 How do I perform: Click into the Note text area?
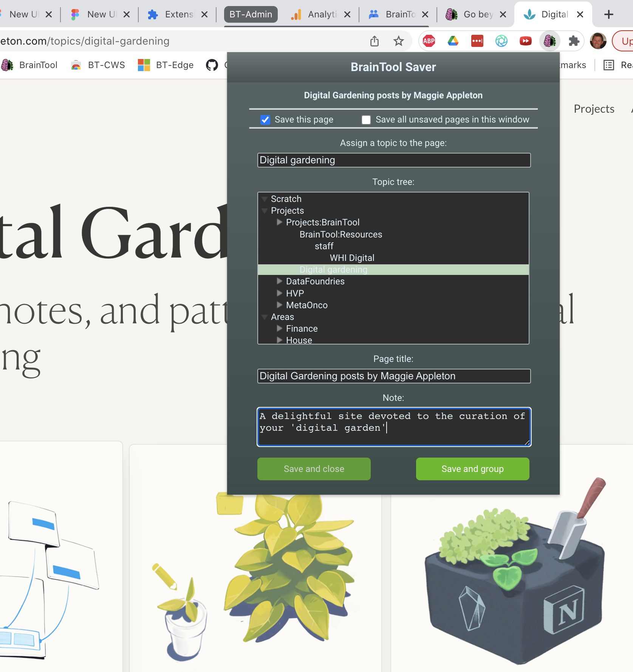394,427
